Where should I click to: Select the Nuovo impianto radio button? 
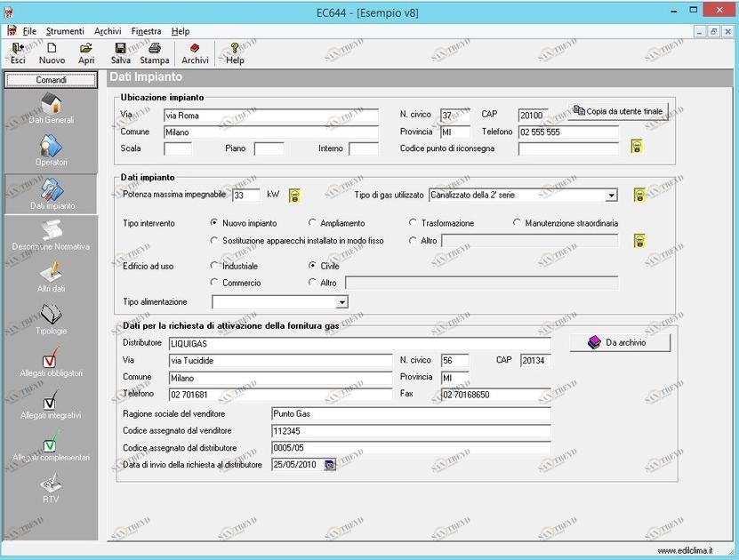[213, 223]
